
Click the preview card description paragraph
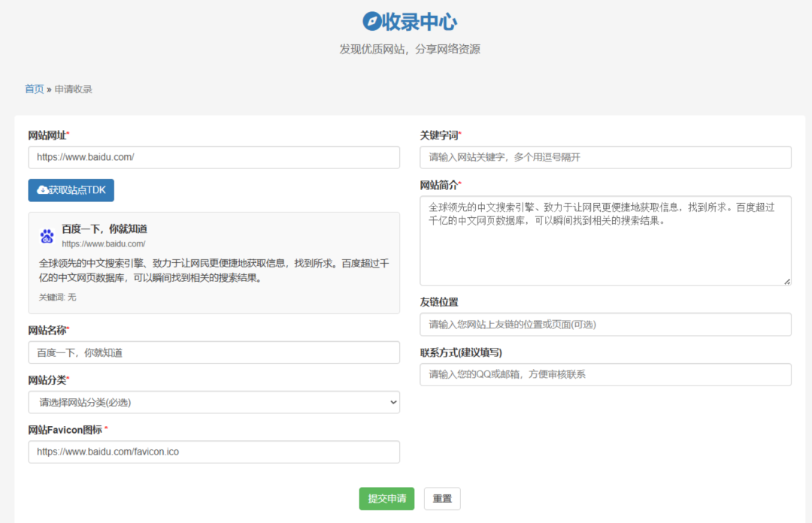point(214,271)
